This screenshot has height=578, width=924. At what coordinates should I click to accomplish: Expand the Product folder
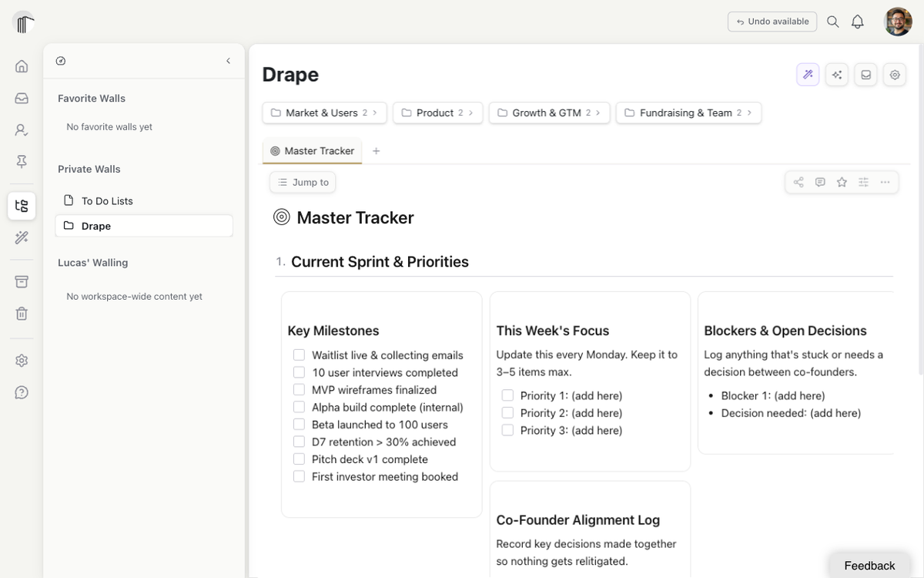[438, 113]
